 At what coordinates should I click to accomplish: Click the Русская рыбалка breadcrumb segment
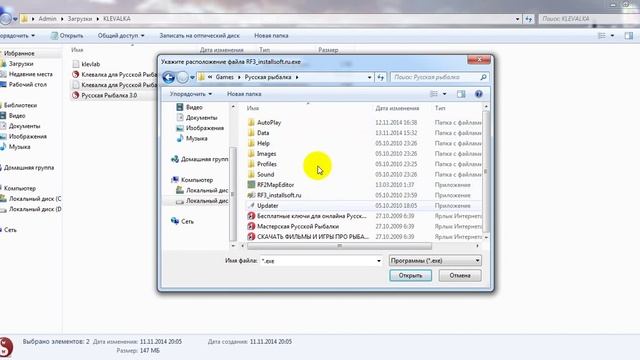[268, 77]
